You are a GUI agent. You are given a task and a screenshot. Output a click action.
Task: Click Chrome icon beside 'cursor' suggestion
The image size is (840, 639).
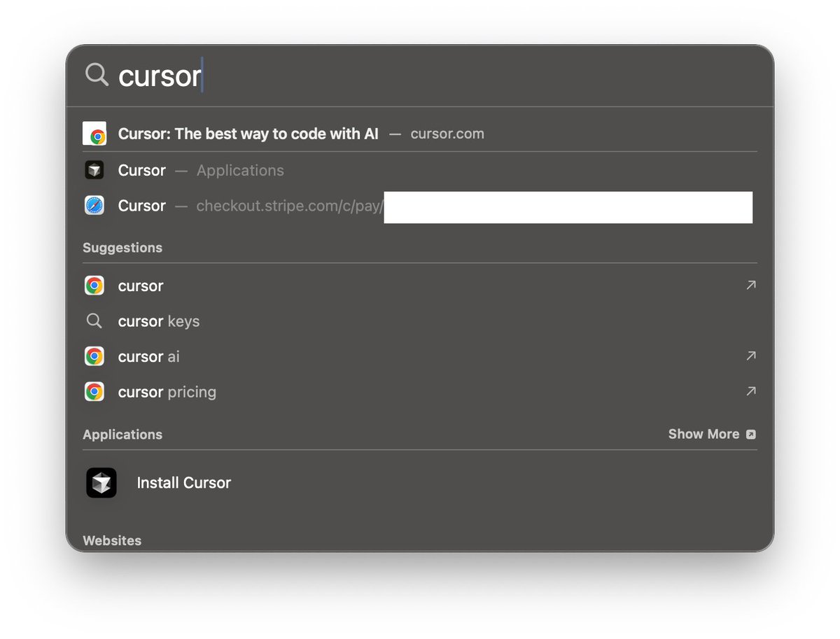tap(94, 286)
